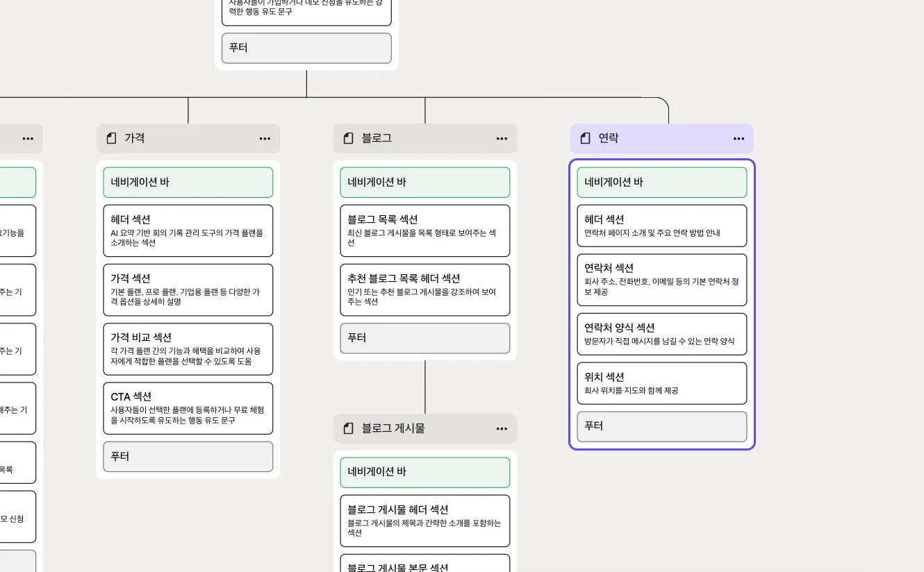Click the 추천 블로그 목록 헤더 섹션 card

coord(424,289)
